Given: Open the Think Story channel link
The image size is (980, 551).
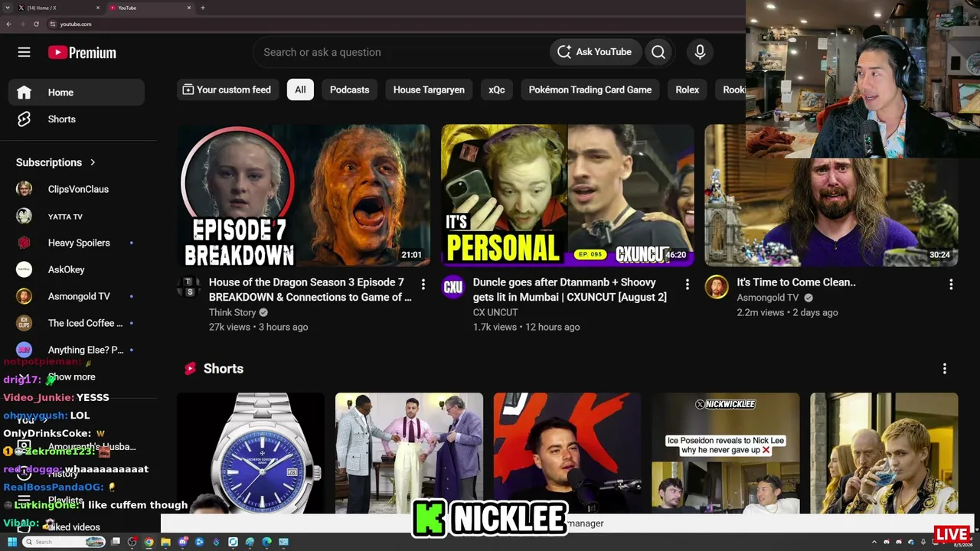Looking at the screenshot, I should (233, 312).
